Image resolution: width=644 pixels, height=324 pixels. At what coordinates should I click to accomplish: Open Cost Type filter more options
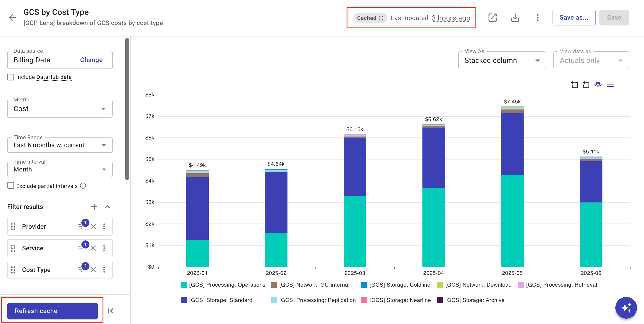(104, 270)
